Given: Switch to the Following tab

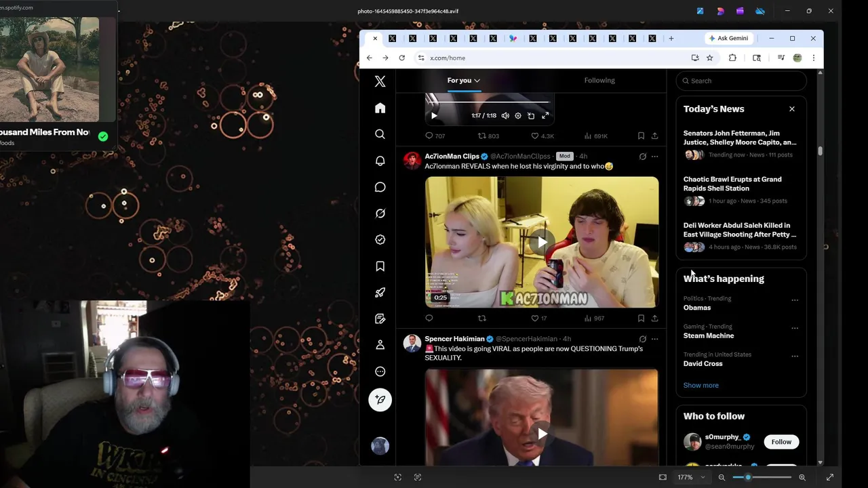Looking at the screenshot, I should coord(599,80).
